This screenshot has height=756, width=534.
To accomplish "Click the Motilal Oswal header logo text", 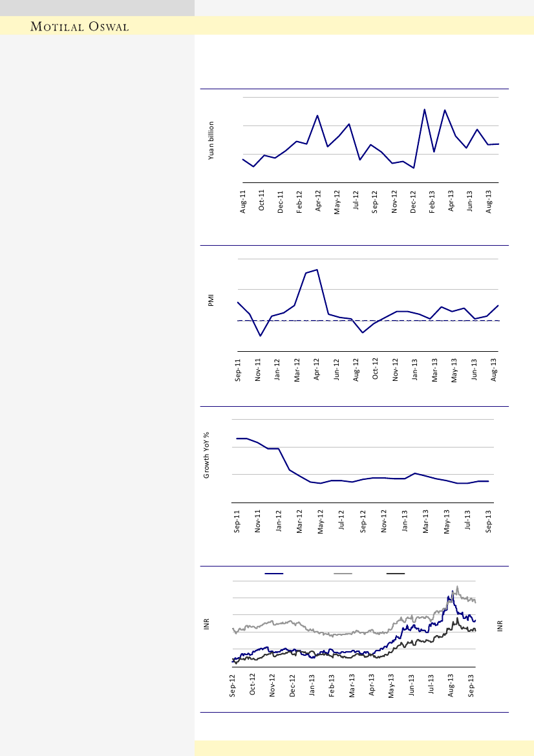I will pyautogui.click(x=80, y=27).
